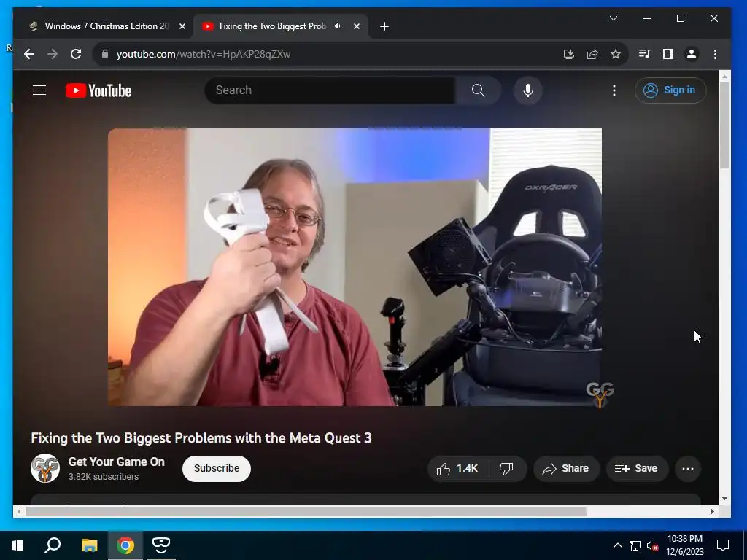Bookmark this tab with the star icon

[616, 54]
